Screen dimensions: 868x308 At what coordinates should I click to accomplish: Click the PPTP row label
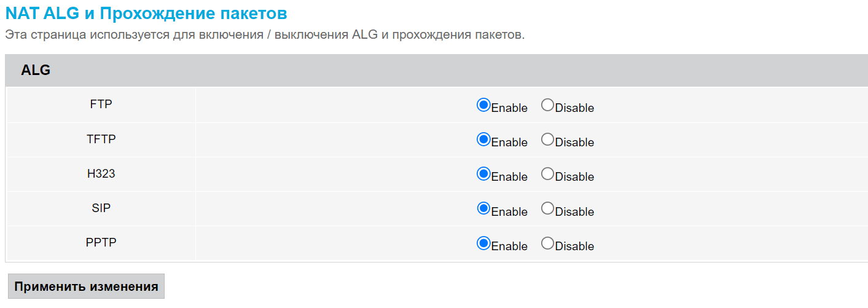pos(101,242)
